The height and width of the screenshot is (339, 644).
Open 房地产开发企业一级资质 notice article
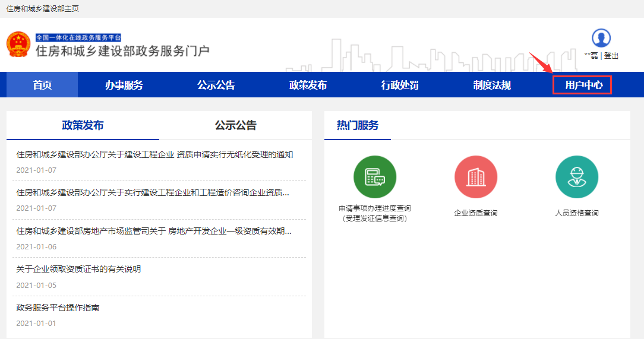click(154, 231)
